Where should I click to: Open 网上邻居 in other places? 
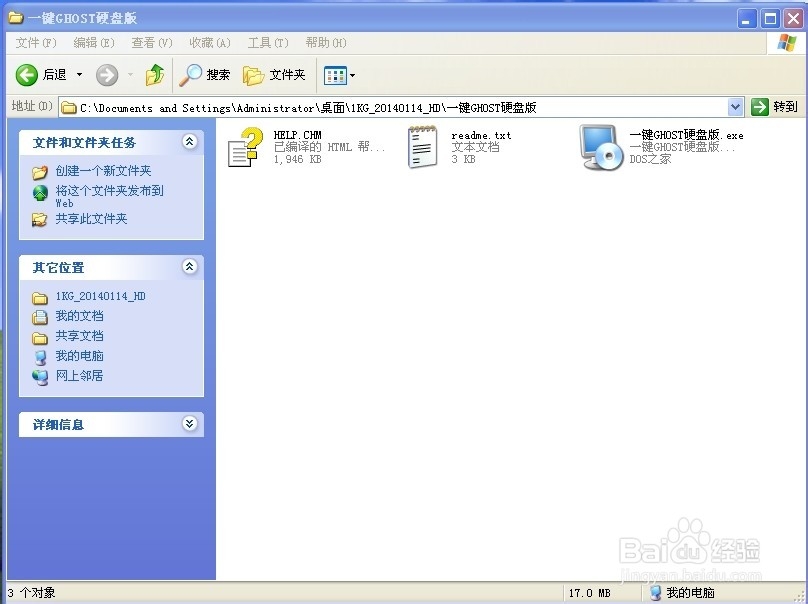(79, 376)
